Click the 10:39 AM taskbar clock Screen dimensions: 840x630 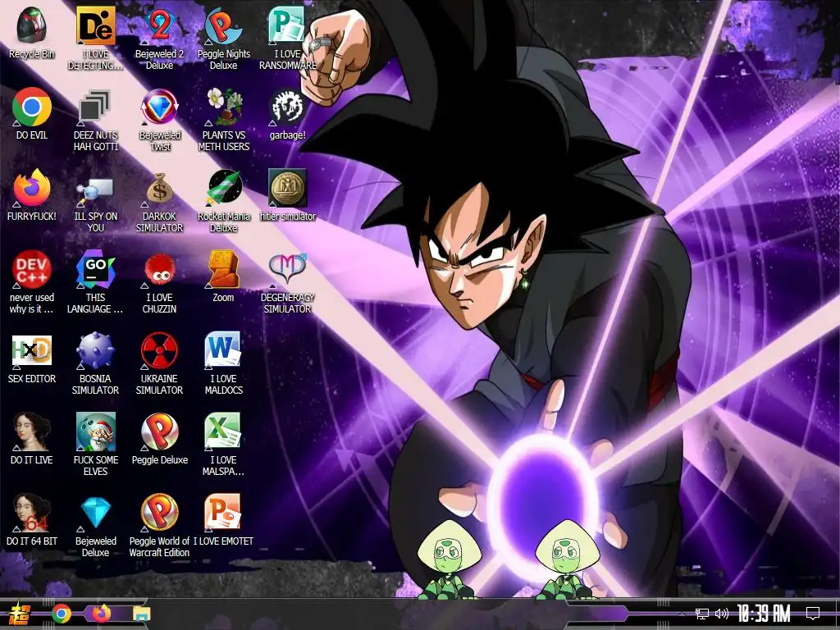click(764, 614)
